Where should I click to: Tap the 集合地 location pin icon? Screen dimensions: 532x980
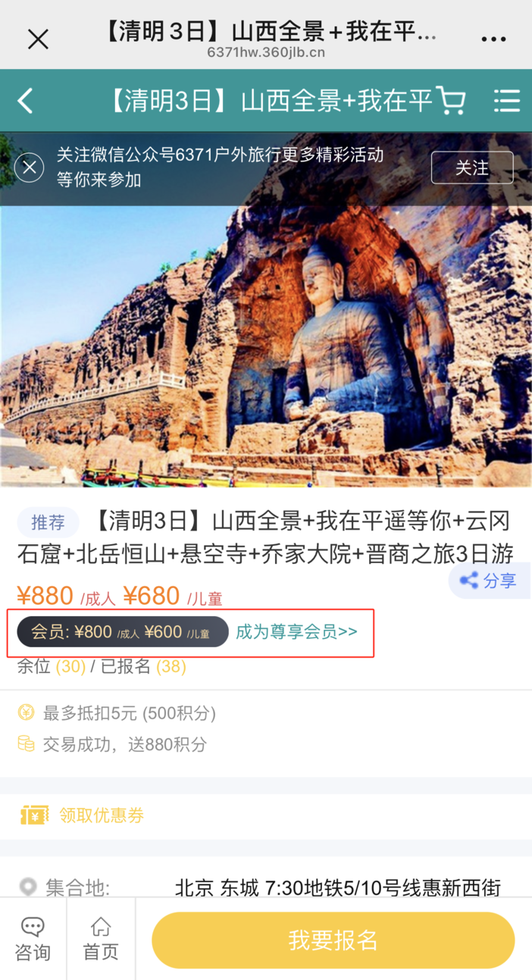28,887
